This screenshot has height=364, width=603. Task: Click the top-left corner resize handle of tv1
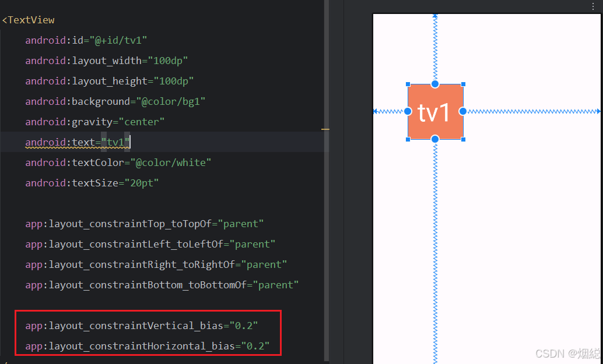coord(408,85)
